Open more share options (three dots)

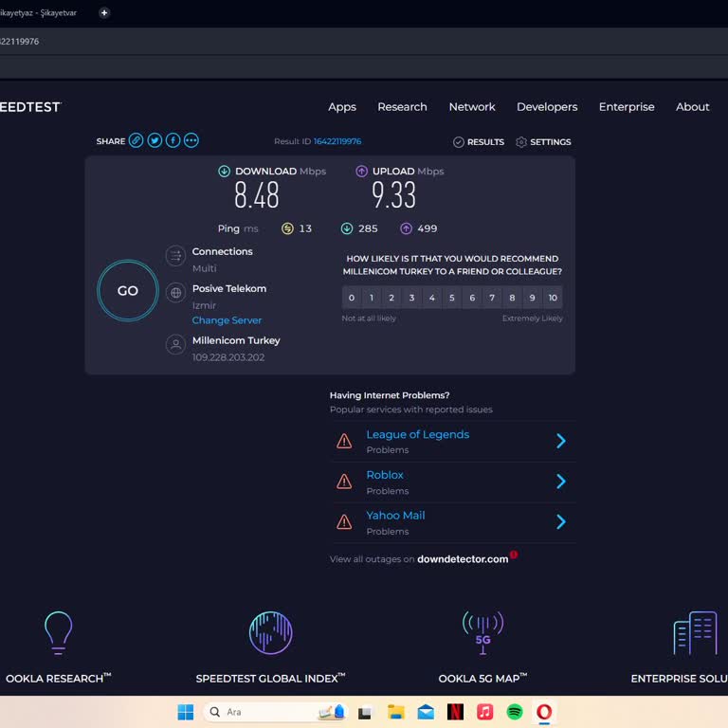tap(191, 140)
